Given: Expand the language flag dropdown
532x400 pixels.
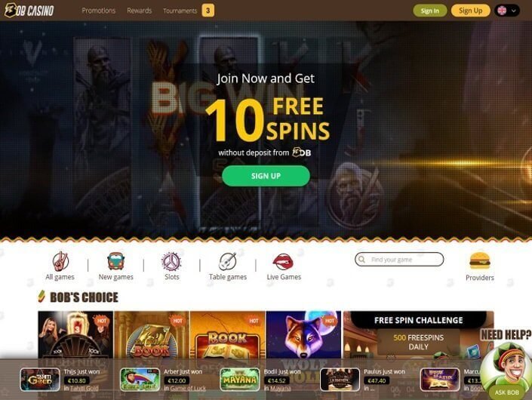Looking at the screenshot, I should coord(507,11).
